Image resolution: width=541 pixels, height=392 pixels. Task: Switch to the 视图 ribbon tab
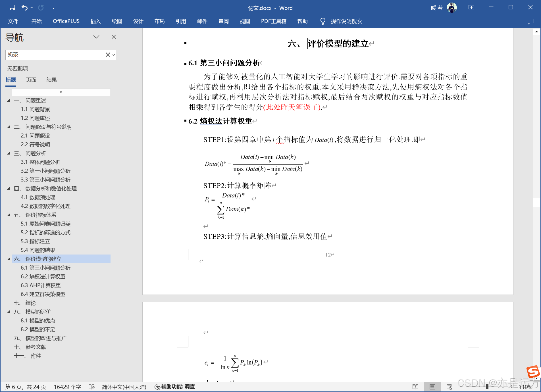click(x=245, y=21)
